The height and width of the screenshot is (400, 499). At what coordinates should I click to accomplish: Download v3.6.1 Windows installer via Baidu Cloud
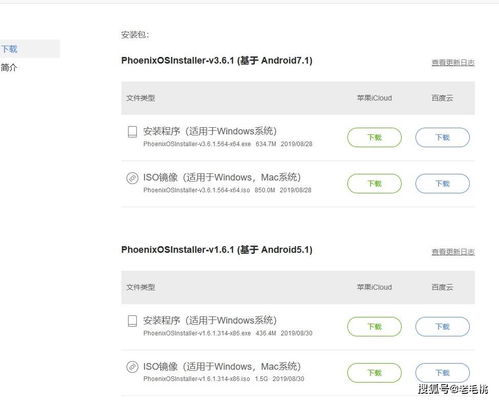click(x=442, y=137)
